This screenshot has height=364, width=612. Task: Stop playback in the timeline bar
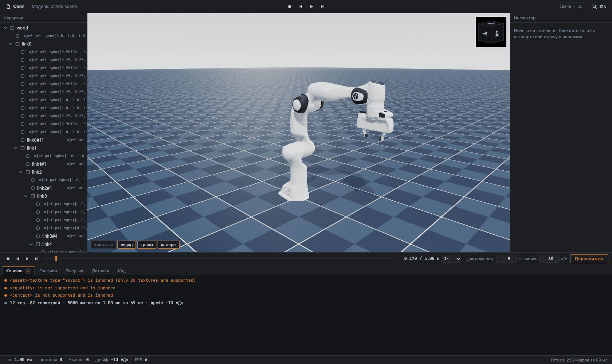click(x=8, y=259)
